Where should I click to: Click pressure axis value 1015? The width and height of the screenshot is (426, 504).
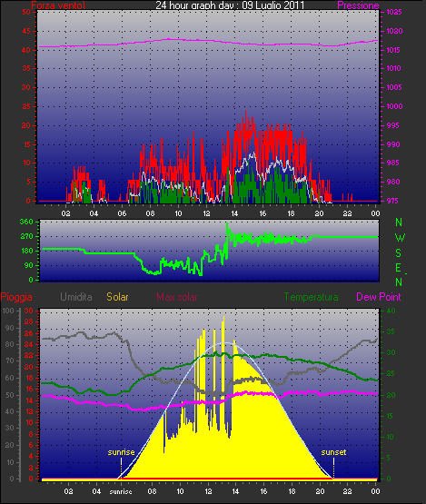[x=393, y=50]
